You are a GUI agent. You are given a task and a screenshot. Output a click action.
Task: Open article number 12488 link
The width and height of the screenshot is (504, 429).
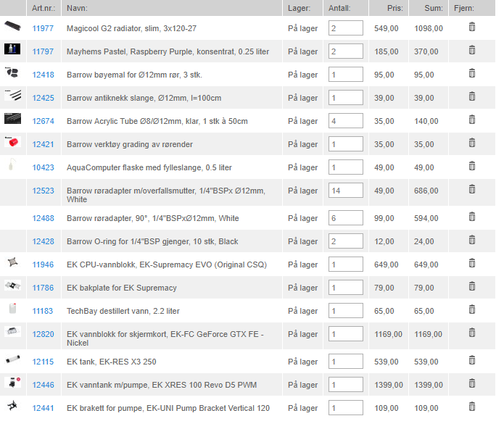(x=43, y=218)
